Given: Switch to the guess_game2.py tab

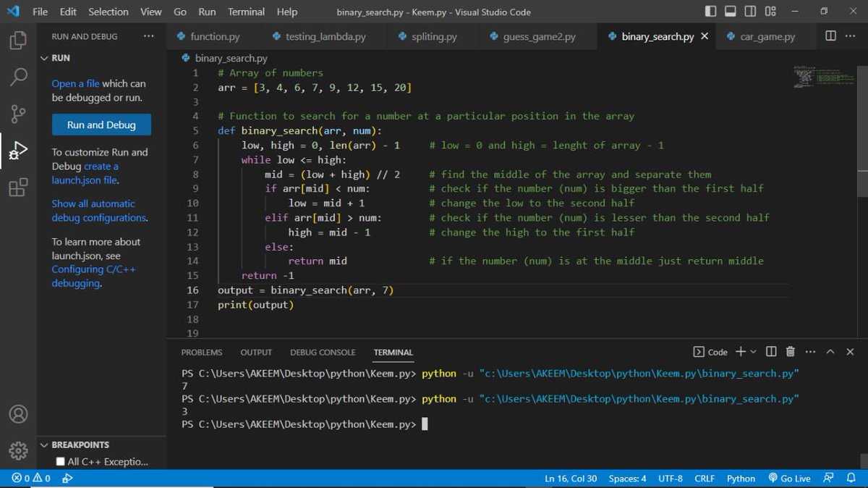Looking at the screenshot, I should (x=537, y=35).
